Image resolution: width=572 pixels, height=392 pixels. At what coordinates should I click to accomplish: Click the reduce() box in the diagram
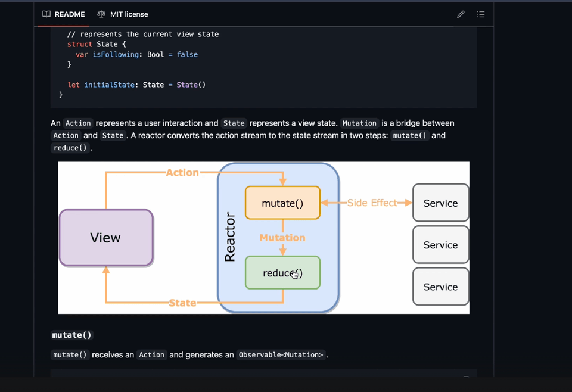point(282,273)
